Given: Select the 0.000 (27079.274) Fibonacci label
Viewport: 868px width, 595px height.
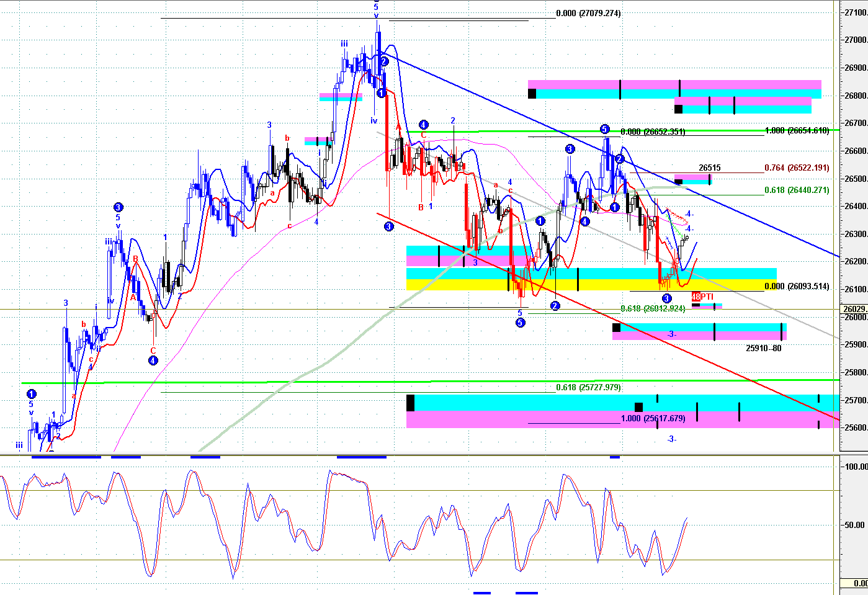Looking at the screenshot, I should pos(588,13).
